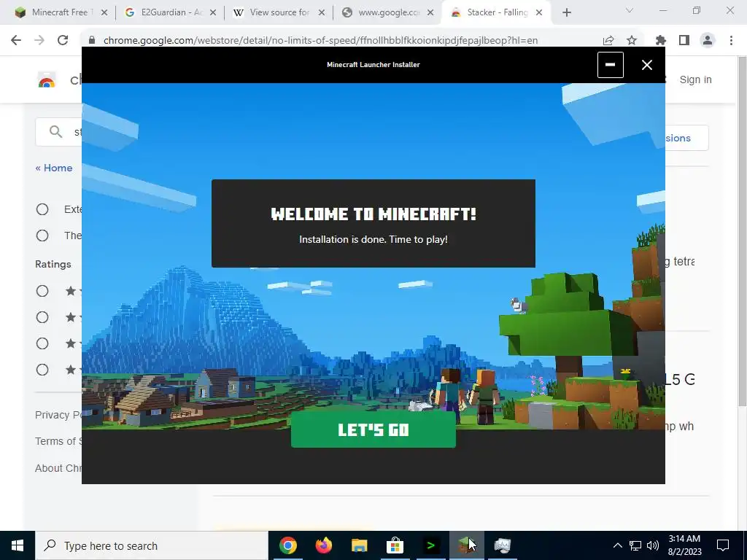Open the Chrome extensions puzzle menu
The width and height of the screenshot is (747, 560).
pyautogui.click(x=661, y=41)
